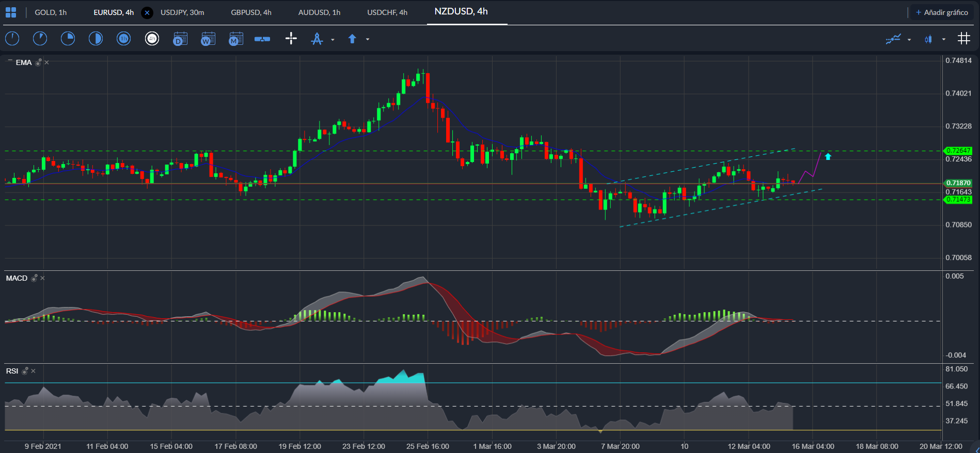This screenshot has width=980, height=453.
Task: Select the 1-minute timeframe clock icon
Action: [x=12, y=39]
